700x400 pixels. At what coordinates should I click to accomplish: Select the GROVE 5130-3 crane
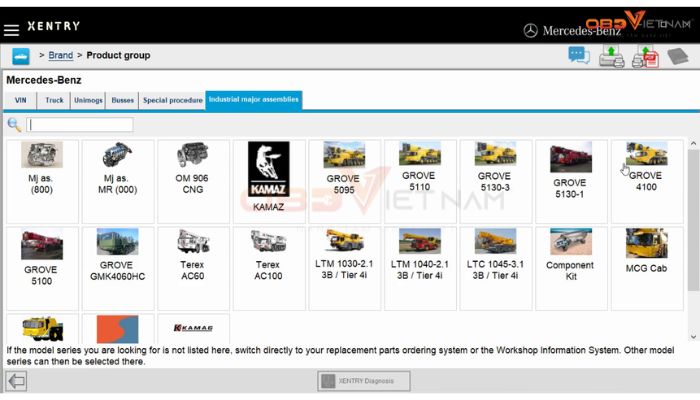point(496,181)
